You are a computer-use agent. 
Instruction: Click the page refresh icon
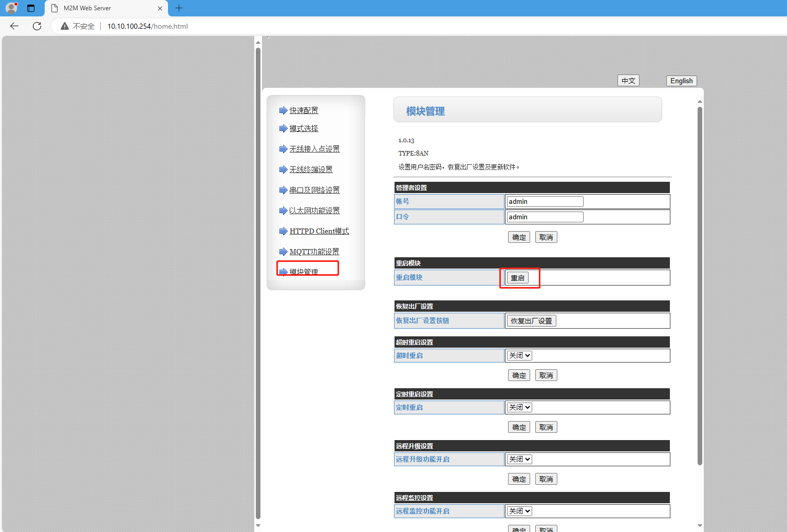tap(37, 26)
